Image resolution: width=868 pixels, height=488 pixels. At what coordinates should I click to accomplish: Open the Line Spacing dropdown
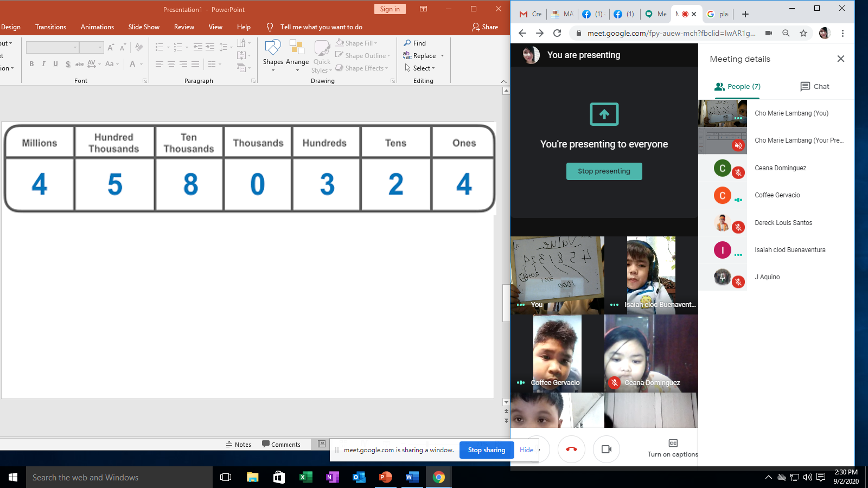coord(226,47)
